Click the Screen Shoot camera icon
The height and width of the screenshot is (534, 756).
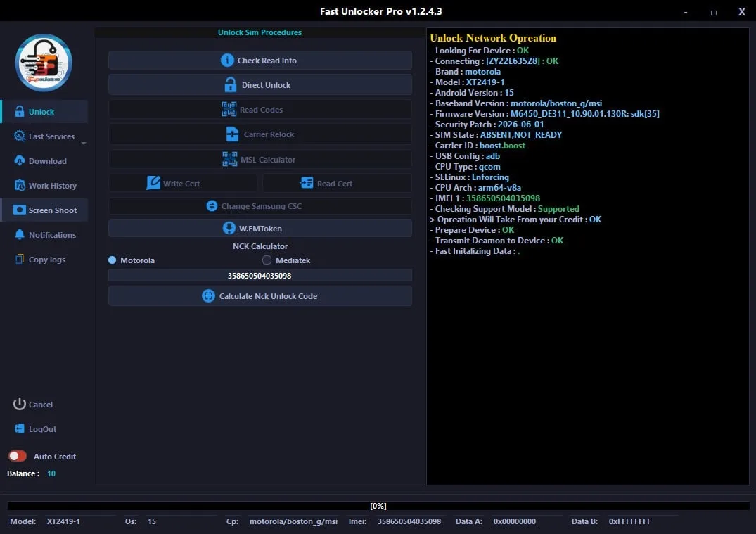coord(19,210)
